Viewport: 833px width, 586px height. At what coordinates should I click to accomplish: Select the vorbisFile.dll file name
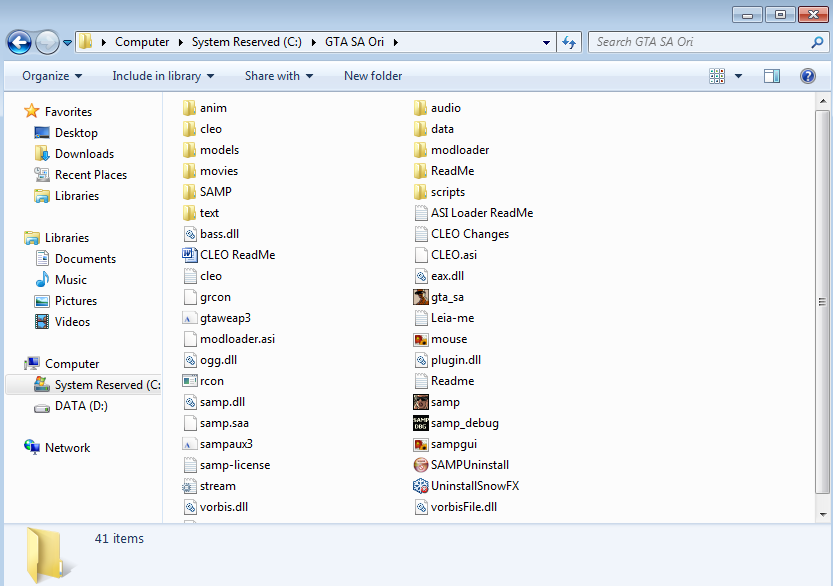pos(464,507)
